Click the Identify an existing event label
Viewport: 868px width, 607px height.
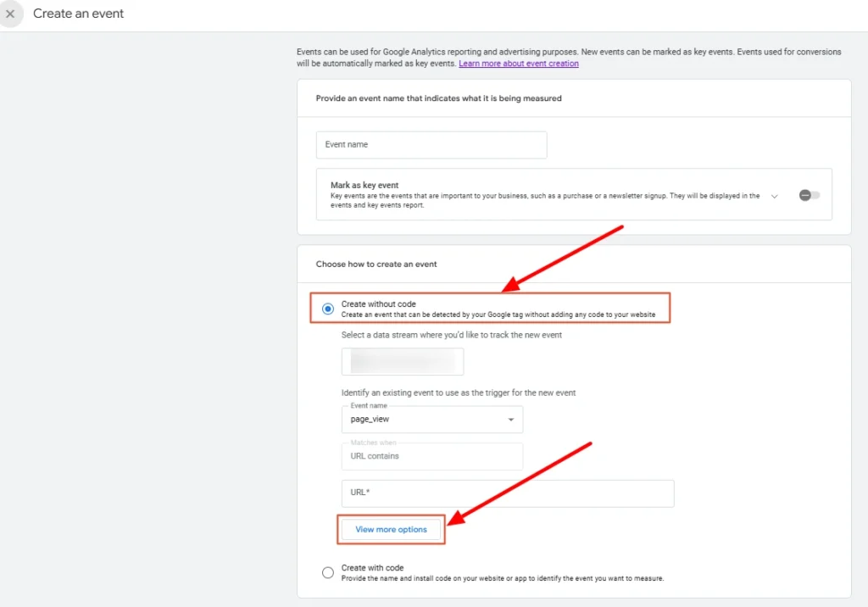459,393
